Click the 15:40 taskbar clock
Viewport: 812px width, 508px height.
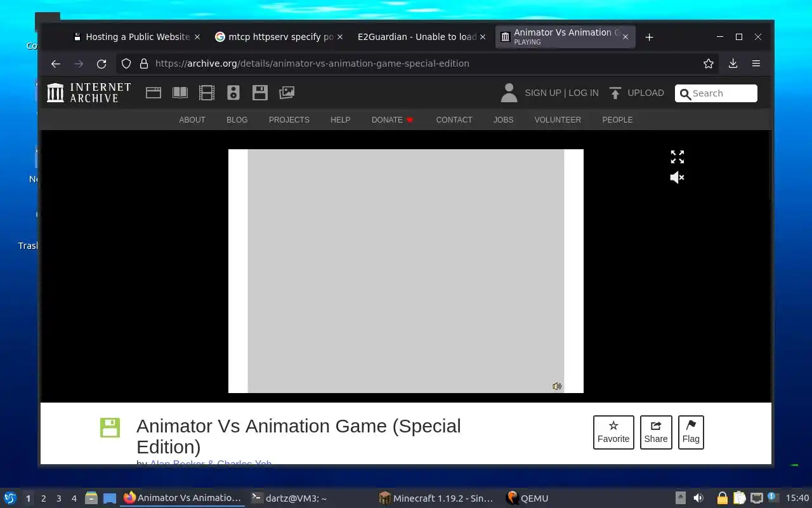[797, 498]
